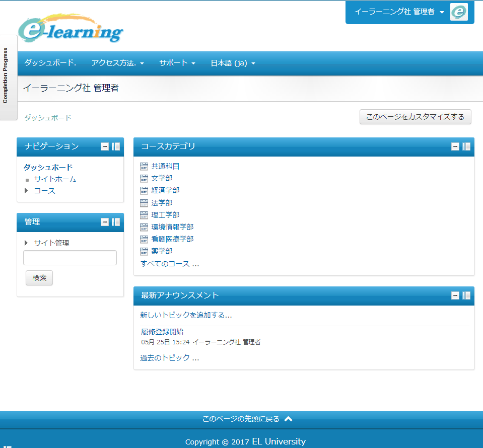Collapse the ナビゲーション block

[x=104, y=146]
